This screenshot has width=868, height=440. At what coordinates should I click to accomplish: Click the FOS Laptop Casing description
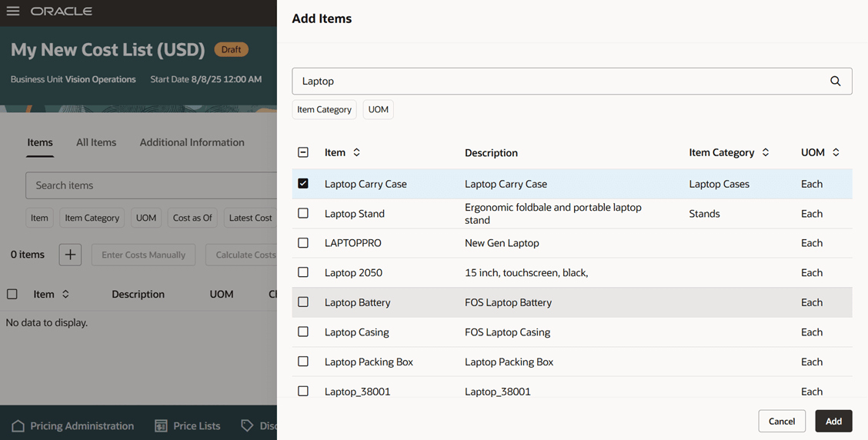pos(507,332)
